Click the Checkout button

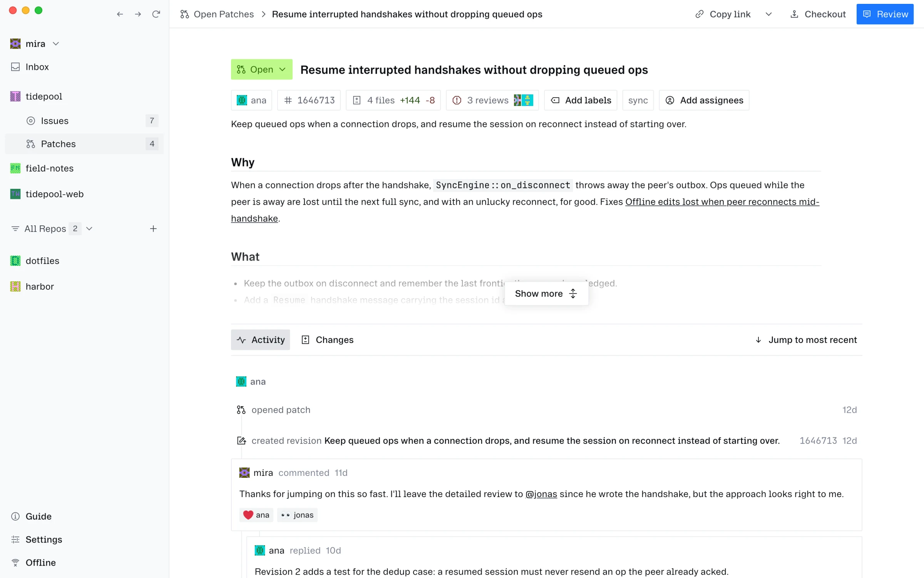point(818,14)
